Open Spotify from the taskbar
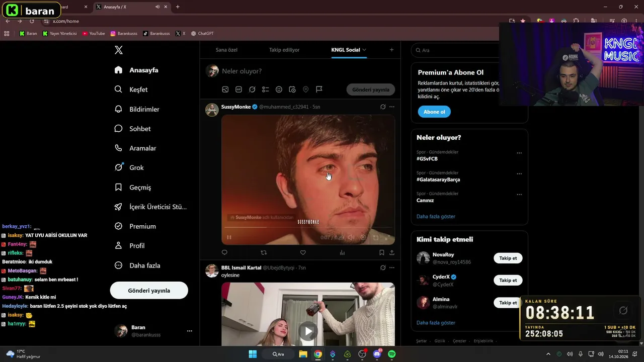This screenshot has width=644, height=362. 392,354
